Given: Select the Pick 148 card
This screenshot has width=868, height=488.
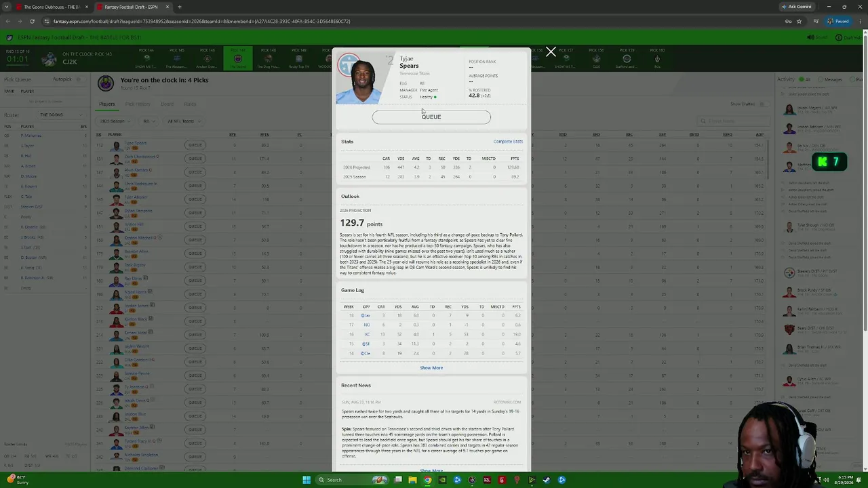Looking at the screenshot, I should tap(268, 58).
